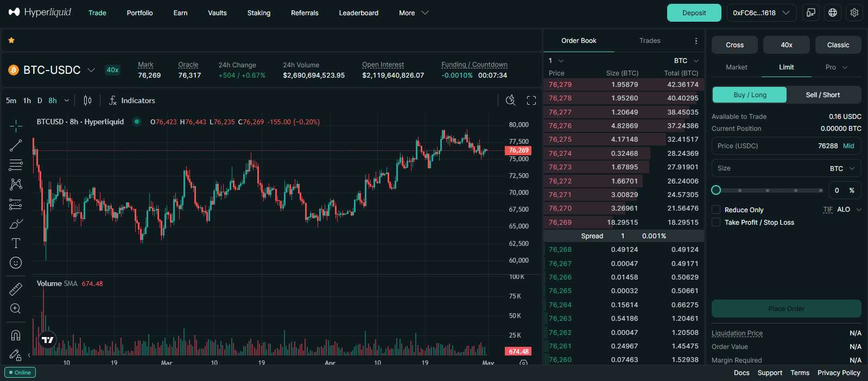
Task: Select the 8h timeframe
Action: point(53,100)
